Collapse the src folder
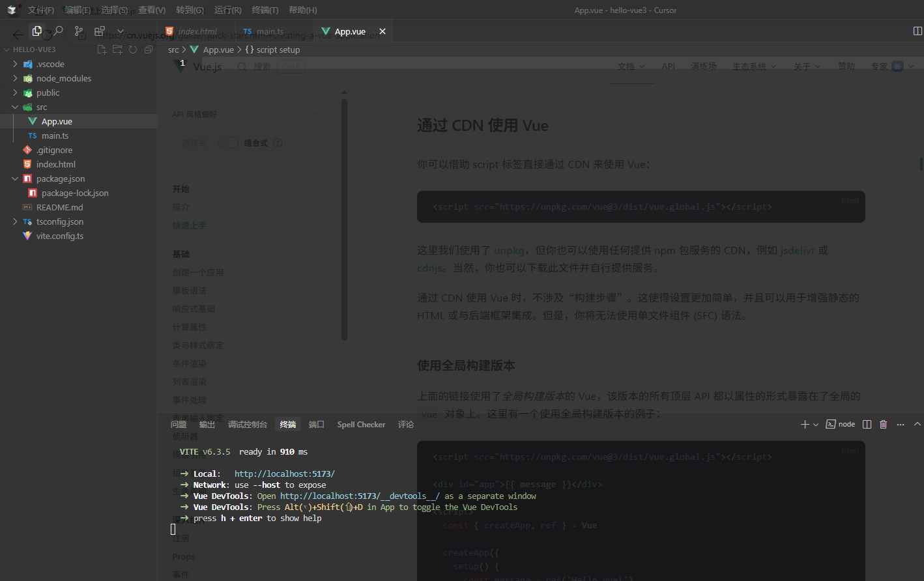The width and height of the screenshot is (924, 581). pyautogui.click(x=15, y=107)
